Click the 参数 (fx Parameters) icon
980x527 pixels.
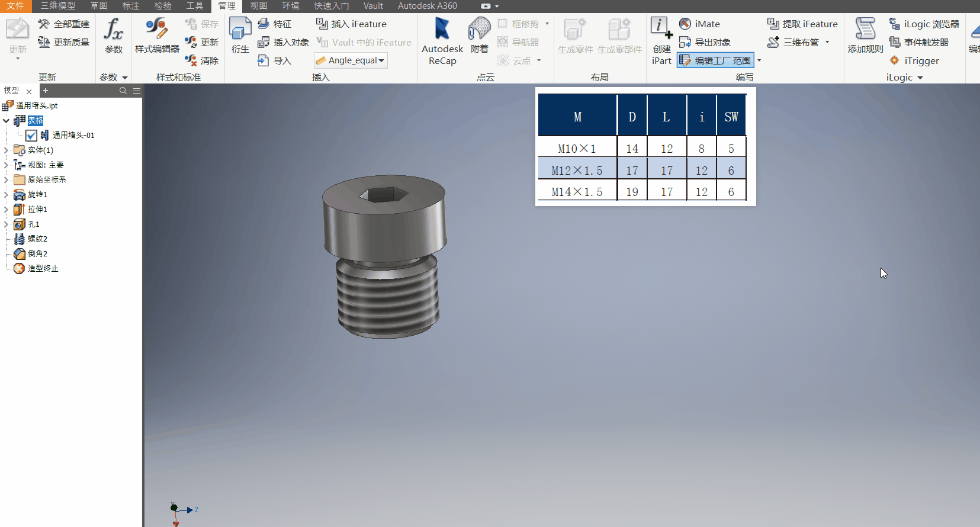tap(113, 30)
